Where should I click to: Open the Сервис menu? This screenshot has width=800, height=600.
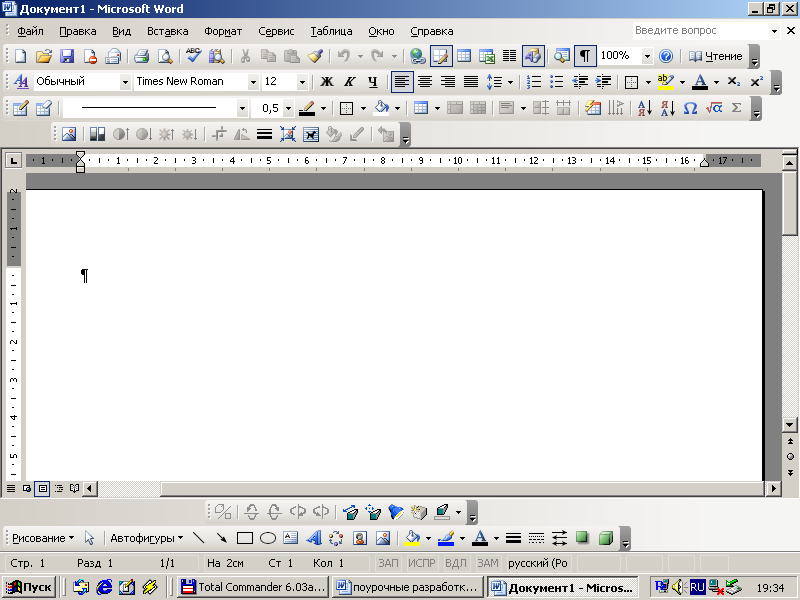[x=276, y=31]
